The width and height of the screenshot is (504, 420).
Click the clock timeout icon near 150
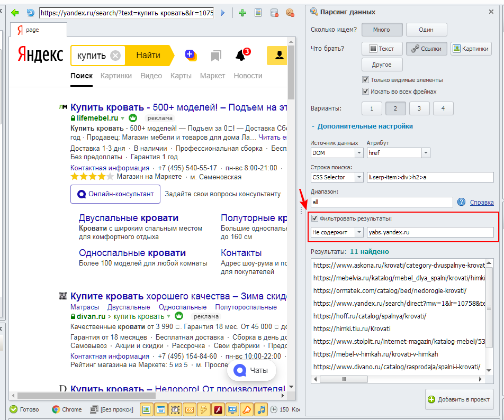tap(274, 409)
